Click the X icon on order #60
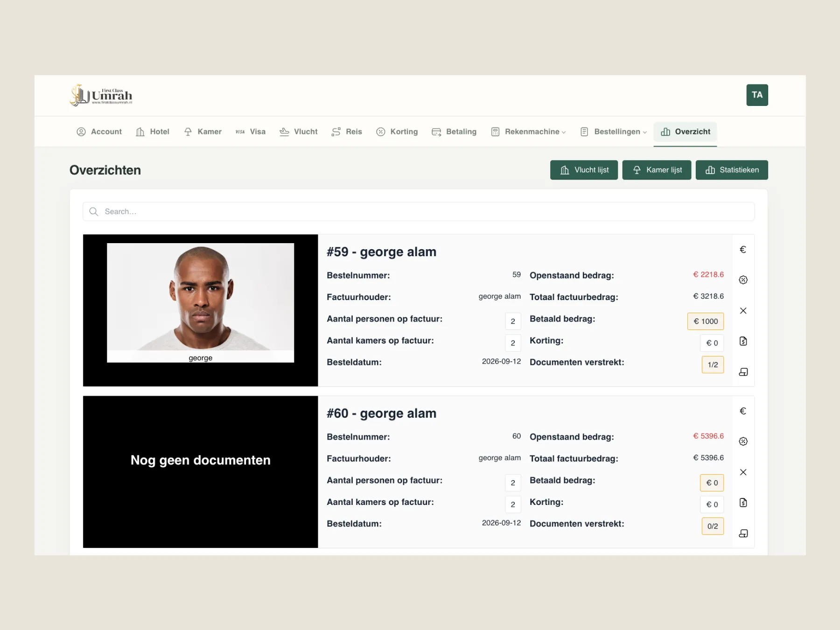Screen dimensions: 840x630 pos(743,472)
